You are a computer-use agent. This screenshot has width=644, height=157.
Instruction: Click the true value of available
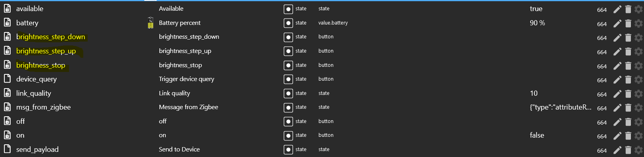pos(536,9)
